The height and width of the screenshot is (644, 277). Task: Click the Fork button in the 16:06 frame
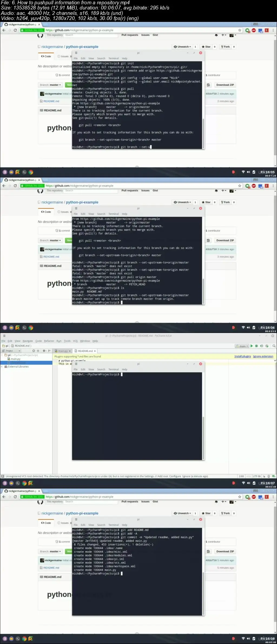(225, 202)
